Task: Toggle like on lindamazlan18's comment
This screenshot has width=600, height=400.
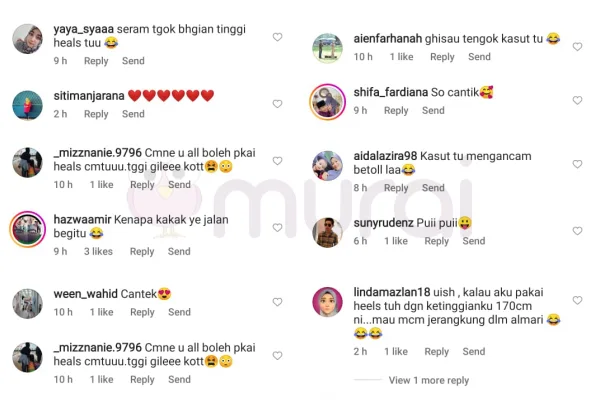Action: [x=577, y=300]
